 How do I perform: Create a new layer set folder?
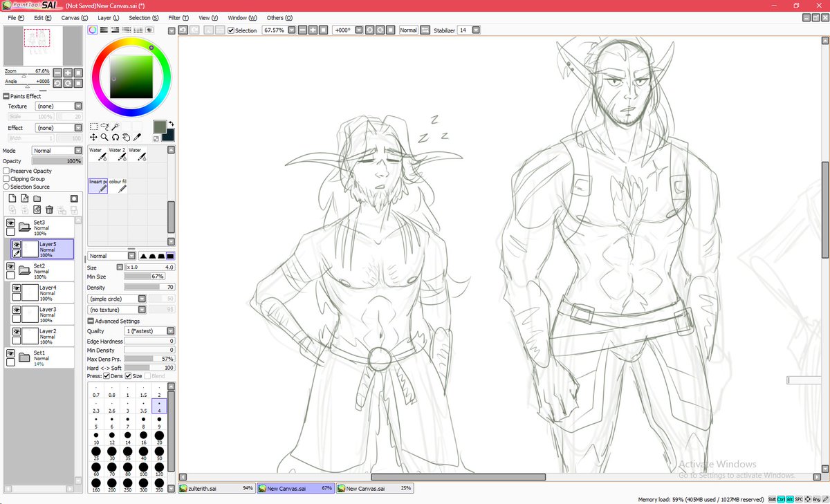(x=37, y=198)
